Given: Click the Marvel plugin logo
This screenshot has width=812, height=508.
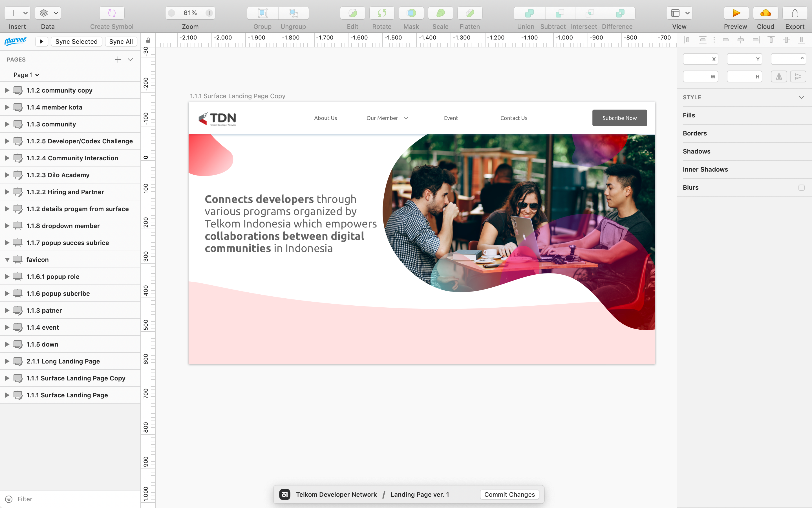Looking at the screenshot, I should click(x=16, y=41).
